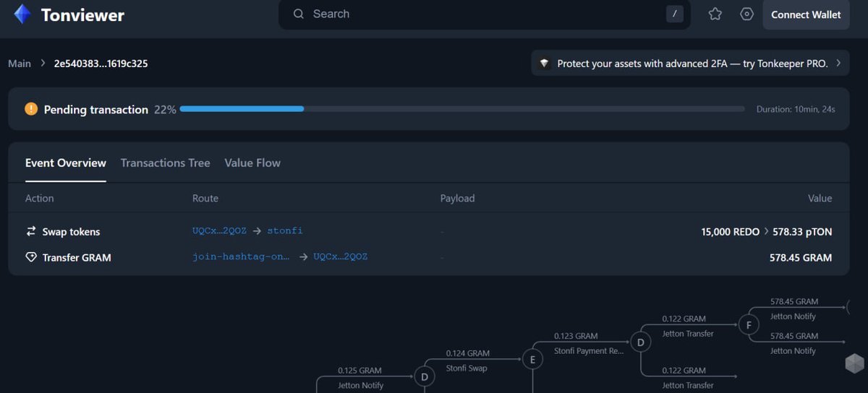
Task: Select 0.125 GRAM edge label
Action: (x=359, y=371)
